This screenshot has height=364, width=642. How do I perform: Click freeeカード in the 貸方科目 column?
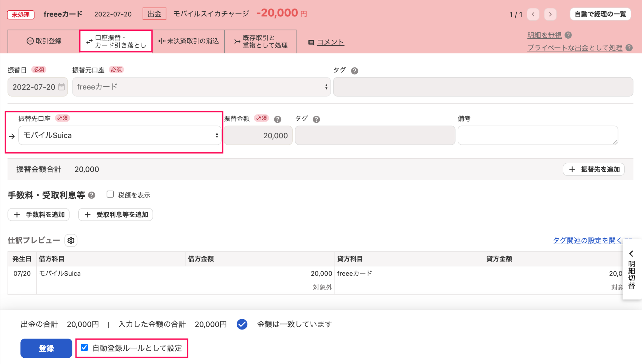pyautogui.click(x=355, y=273)
